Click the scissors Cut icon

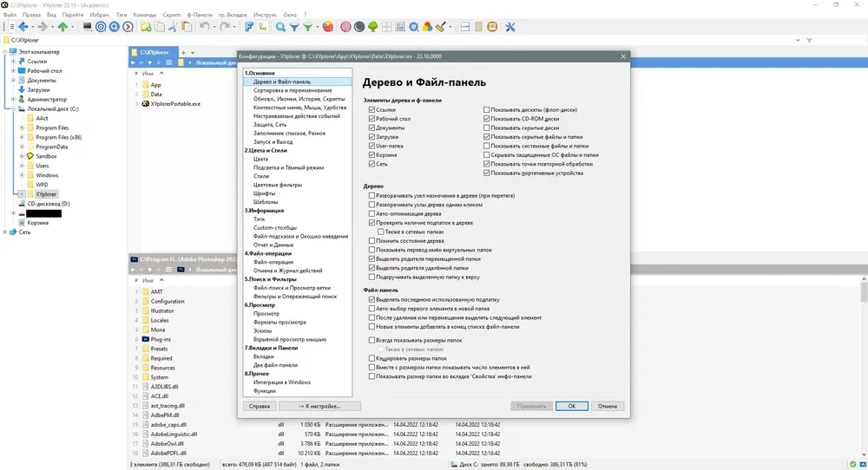pyautogui.click(x=172, y=27)
